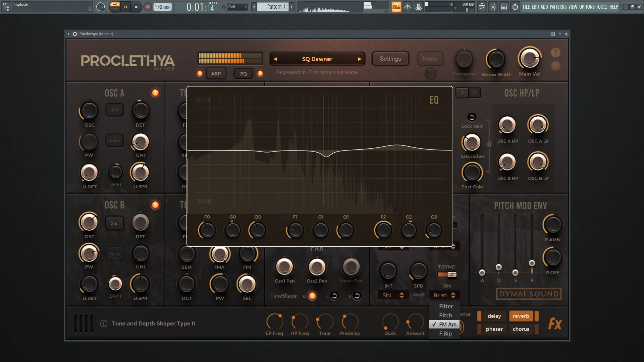Click the tempo field showing 130.000
Screen dimensions: 644x362
[x=162, y=7]
